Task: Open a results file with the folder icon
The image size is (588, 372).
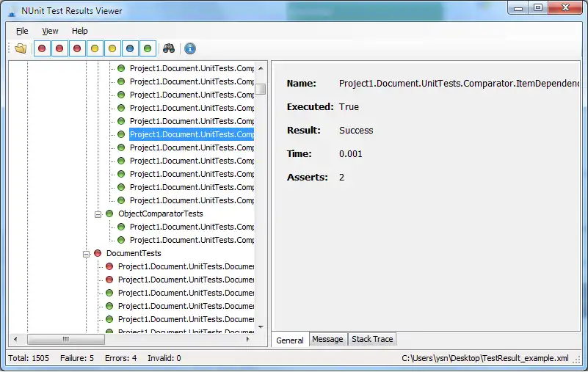Action: tap(21, 48)
